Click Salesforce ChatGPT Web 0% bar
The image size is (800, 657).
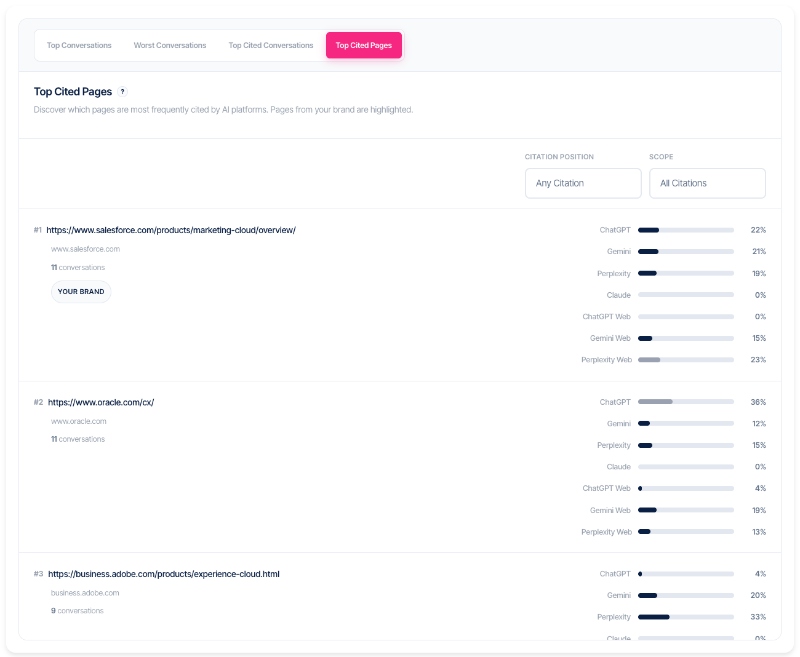click(x=686, y=317)
